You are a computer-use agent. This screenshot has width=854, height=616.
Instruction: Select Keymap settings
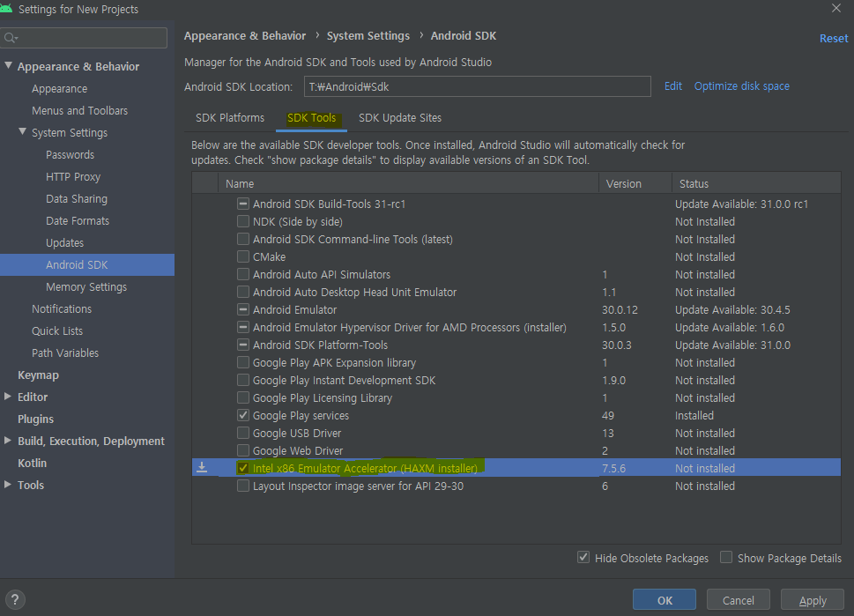[38, 375]
